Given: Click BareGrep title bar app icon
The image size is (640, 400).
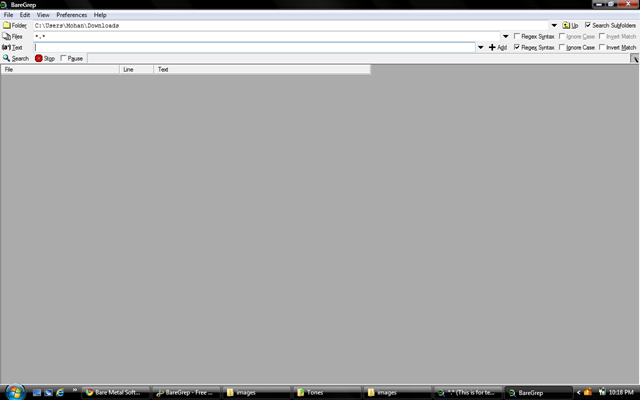Looking at the screenshot, I should (x=4, y=5).
